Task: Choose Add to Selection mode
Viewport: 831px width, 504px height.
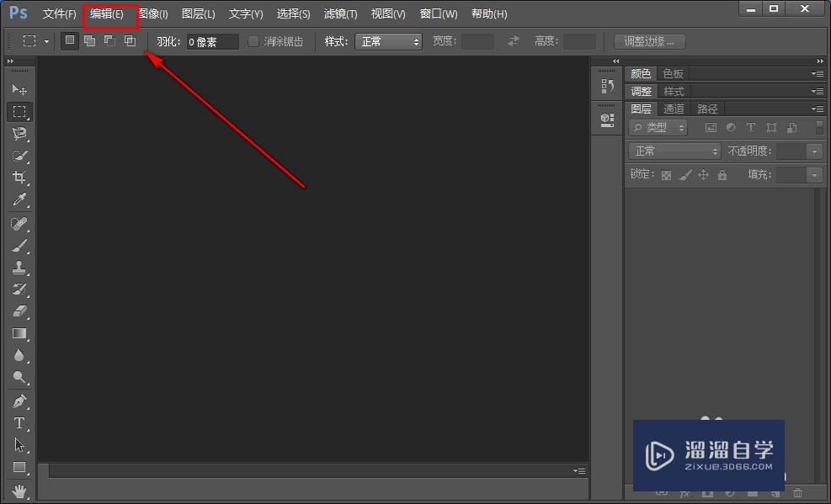Action: pyautogui.click(x=89, y=40)
